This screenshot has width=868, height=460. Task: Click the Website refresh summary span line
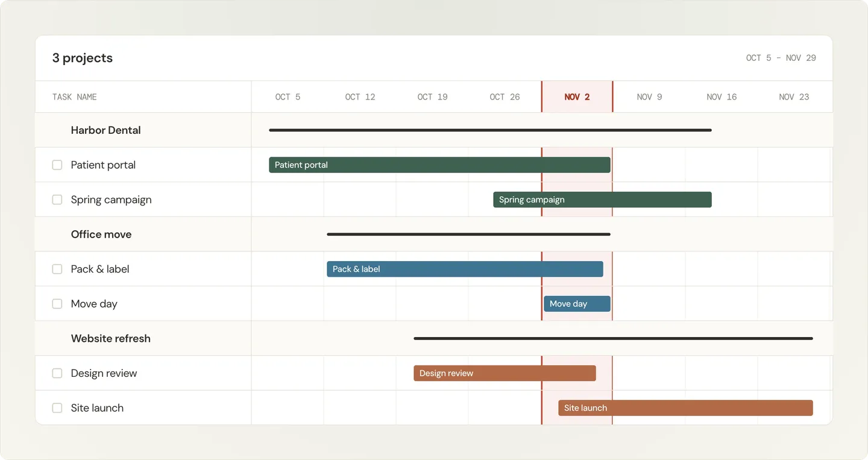click(613, 339)
